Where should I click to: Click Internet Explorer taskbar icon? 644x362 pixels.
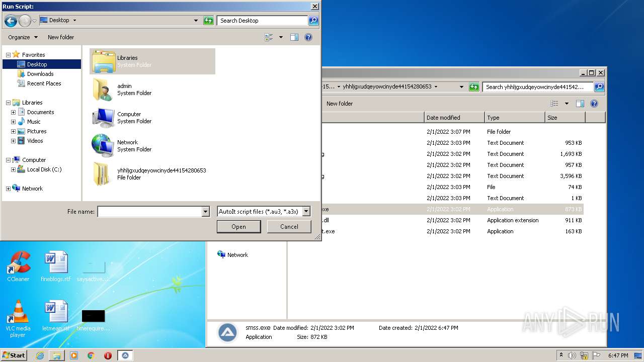pos(40,355)
